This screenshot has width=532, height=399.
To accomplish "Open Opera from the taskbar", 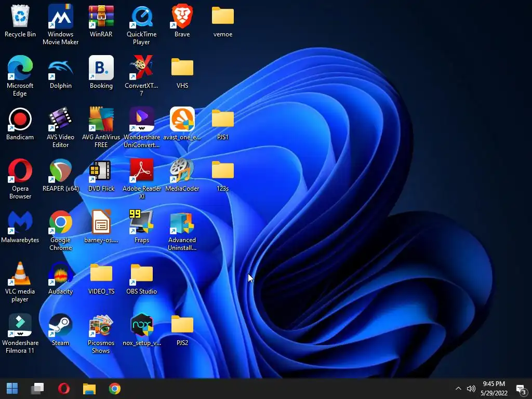I will pos(64,389).
